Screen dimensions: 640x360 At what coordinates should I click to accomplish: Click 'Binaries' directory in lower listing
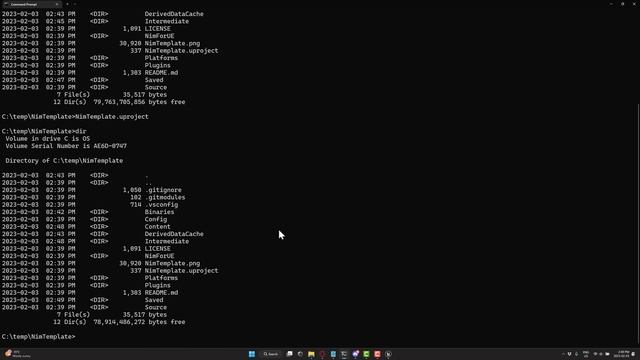(159, 212)
